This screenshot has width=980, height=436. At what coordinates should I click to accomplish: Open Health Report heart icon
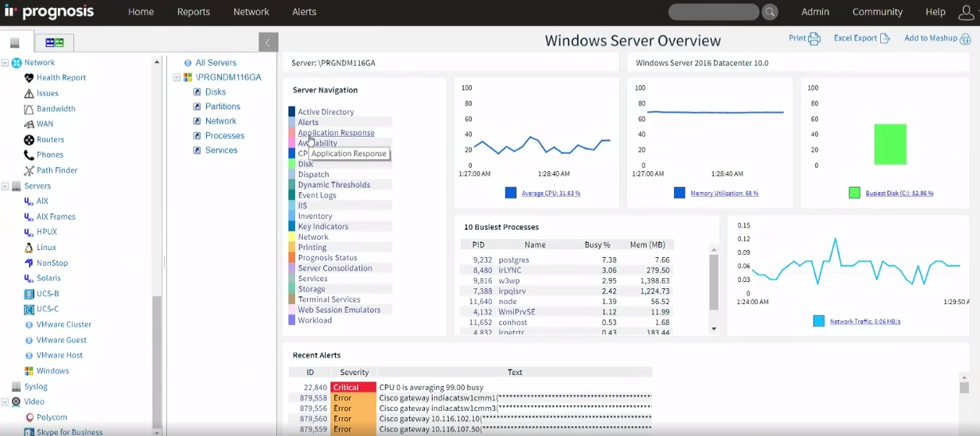(x=29, y=77)
